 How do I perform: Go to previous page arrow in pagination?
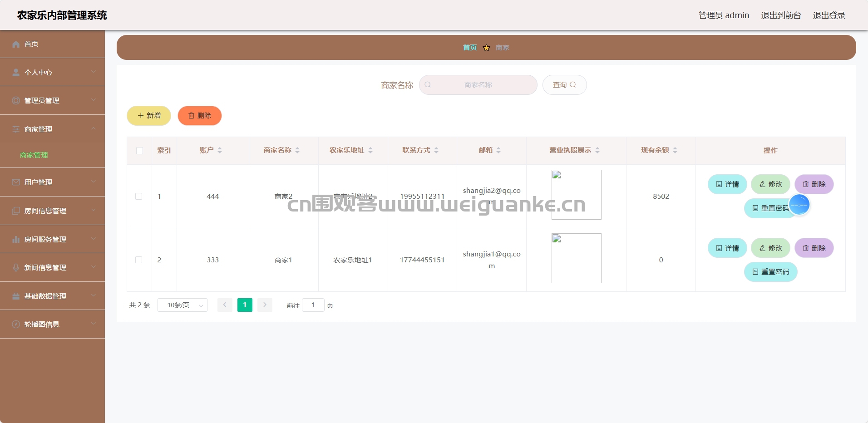point(225,305)
